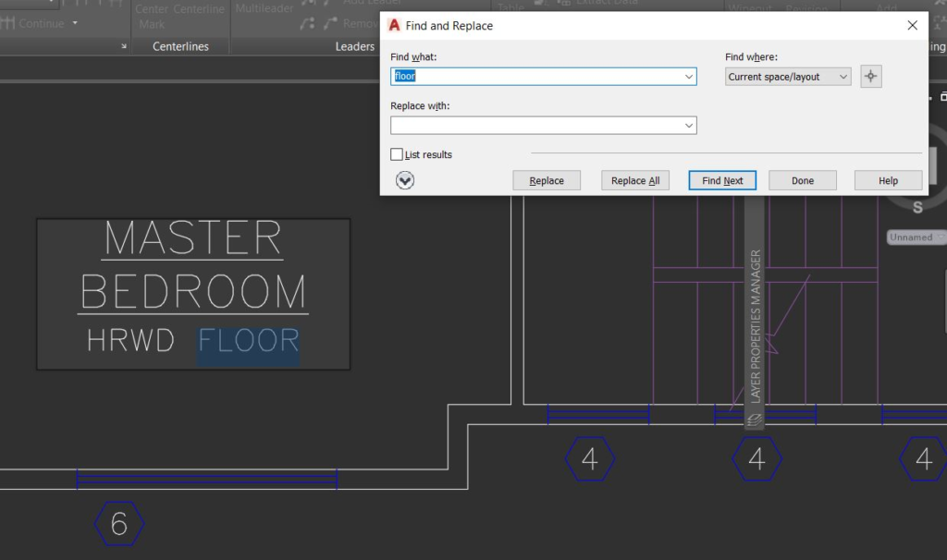Enable the List results checkbox
The height and width of the screenshot is (560, 947).
pyautogui.click(x=397, y=153)
